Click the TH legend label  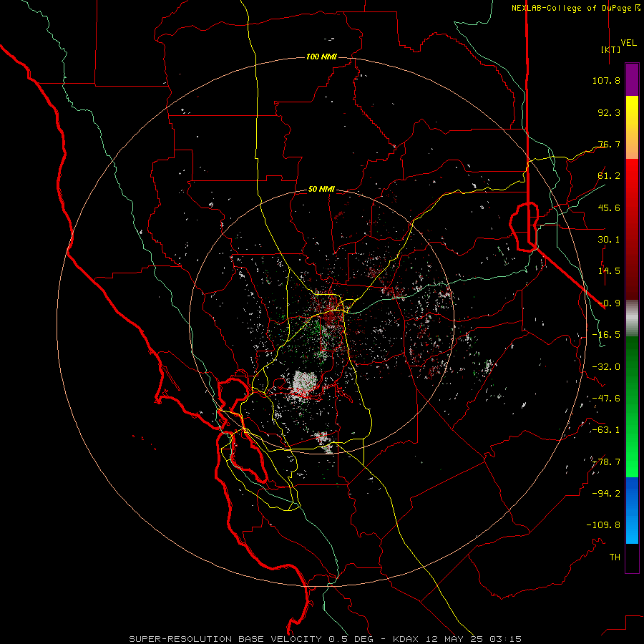615,557
